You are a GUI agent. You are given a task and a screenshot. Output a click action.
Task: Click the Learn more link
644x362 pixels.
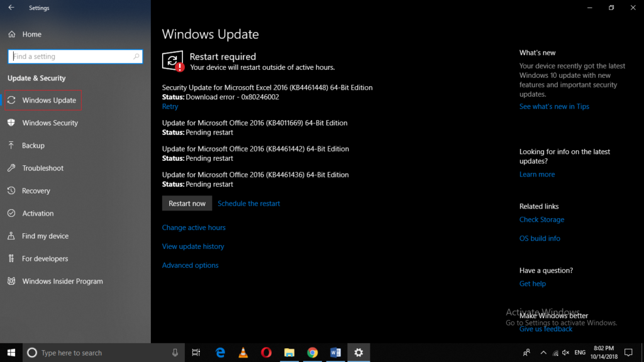tap(537, 174)
